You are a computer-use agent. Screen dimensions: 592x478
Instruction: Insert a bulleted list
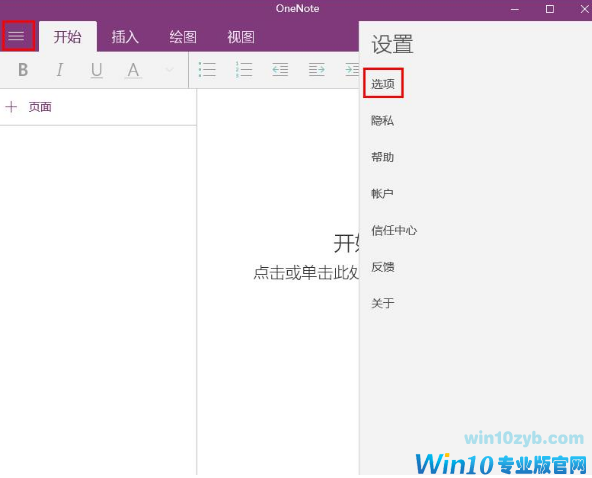207,69
